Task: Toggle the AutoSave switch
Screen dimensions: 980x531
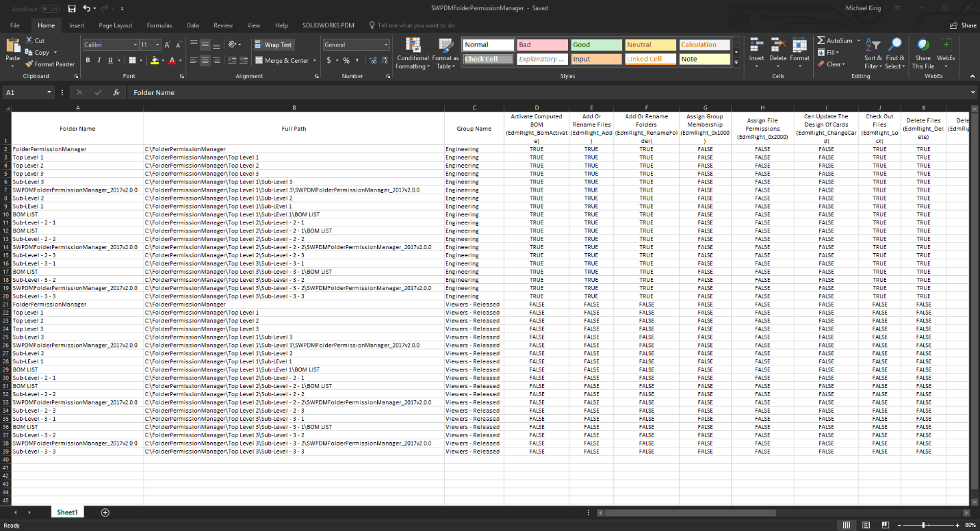Action: (50, 8)
